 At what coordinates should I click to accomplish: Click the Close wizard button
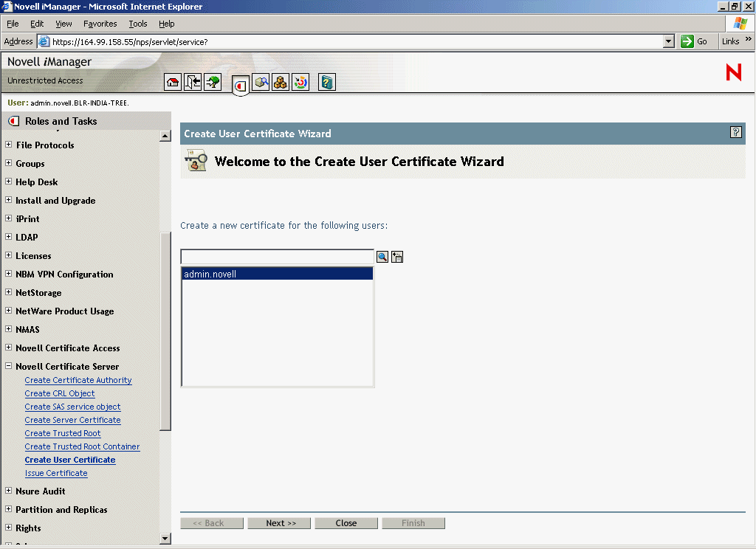[346, 523]
